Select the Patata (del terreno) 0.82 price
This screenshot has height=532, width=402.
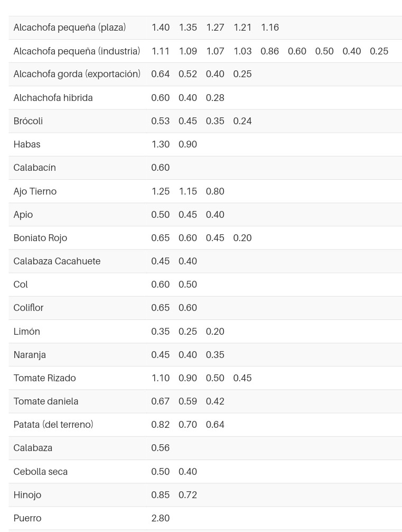161,425
